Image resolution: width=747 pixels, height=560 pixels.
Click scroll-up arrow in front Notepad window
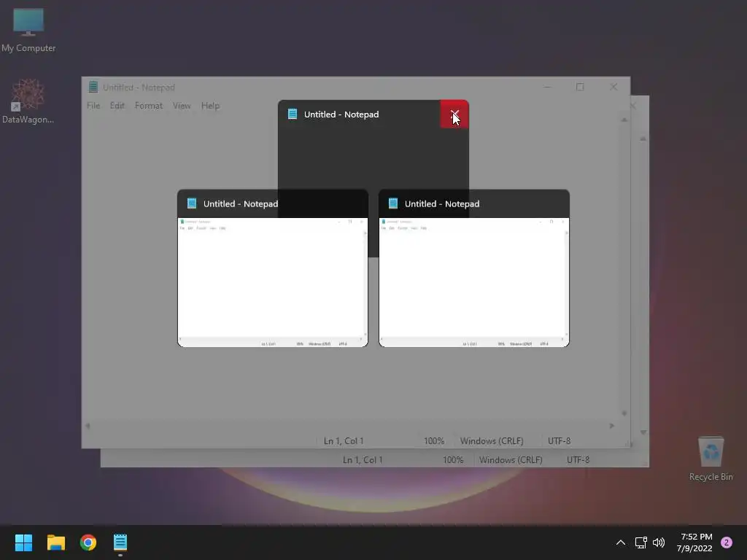(624, 120)
